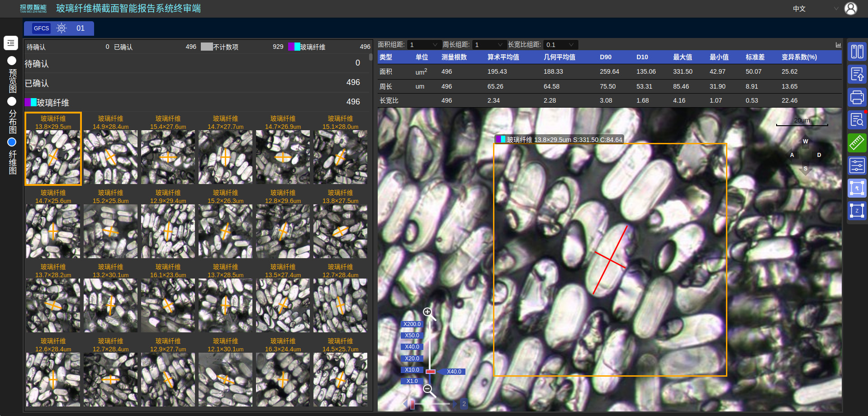Open the report search icon with red dot
Viewport: 868px width, 416px height.
click(x=857, y=120)
